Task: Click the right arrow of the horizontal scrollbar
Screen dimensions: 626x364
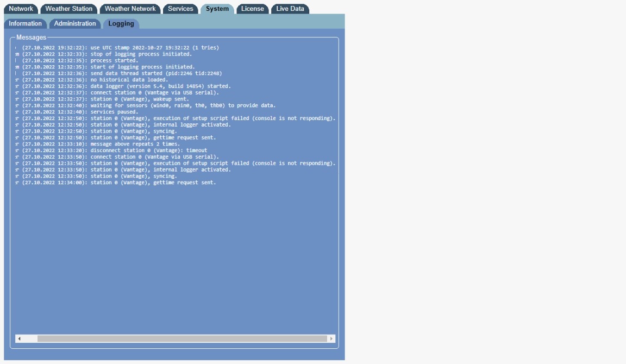Action: (x=331, y=338)
